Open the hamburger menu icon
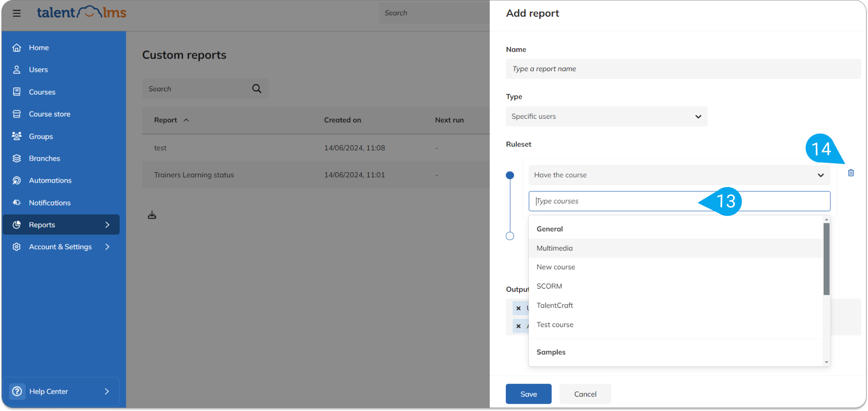This screenshot has width=868, height=411. (17, 13)
